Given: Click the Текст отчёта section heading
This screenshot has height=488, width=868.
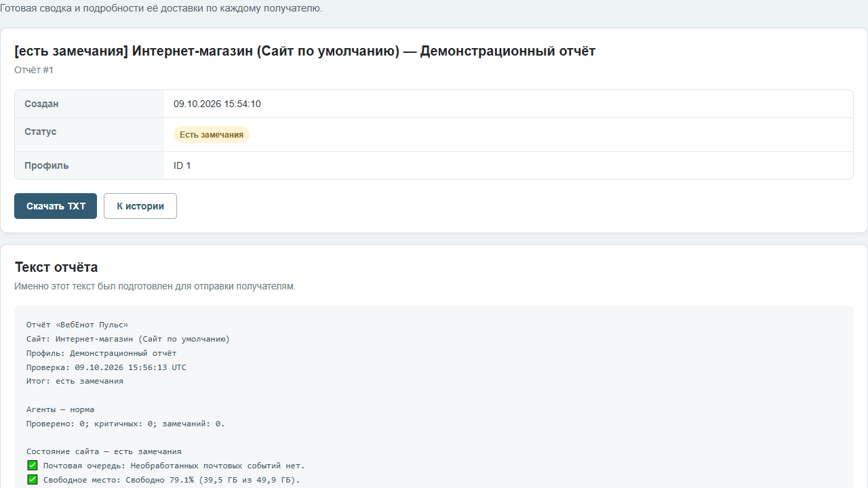Looking at the screenshot, I should pyautogui.click(x=56, y=266).
